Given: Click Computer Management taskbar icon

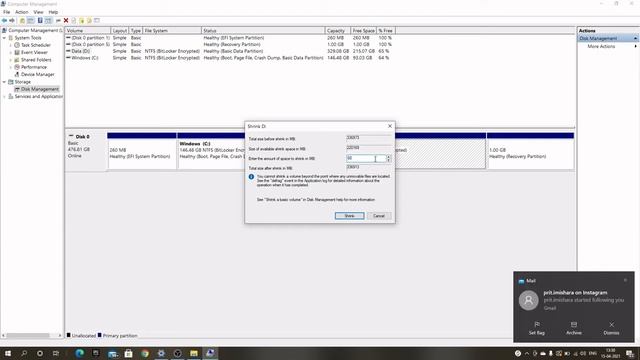Looking at the screenshot, I should 210,353.
